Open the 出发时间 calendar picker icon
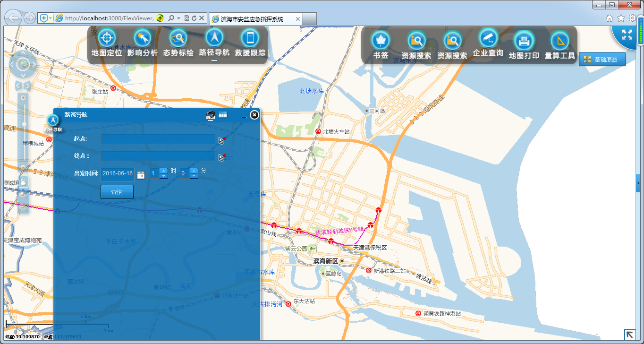Screen dimensions: 644x344 141,175
